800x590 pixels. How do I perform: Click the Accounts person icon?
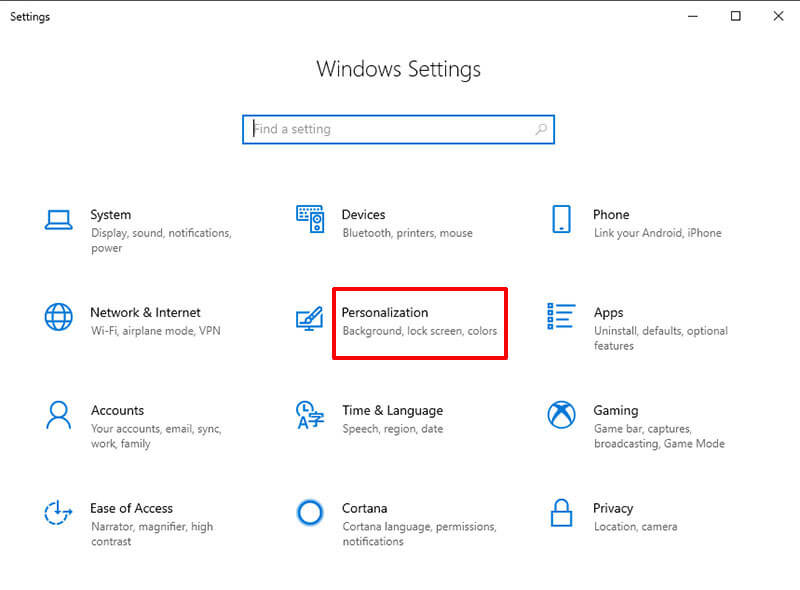coord(59,415)
